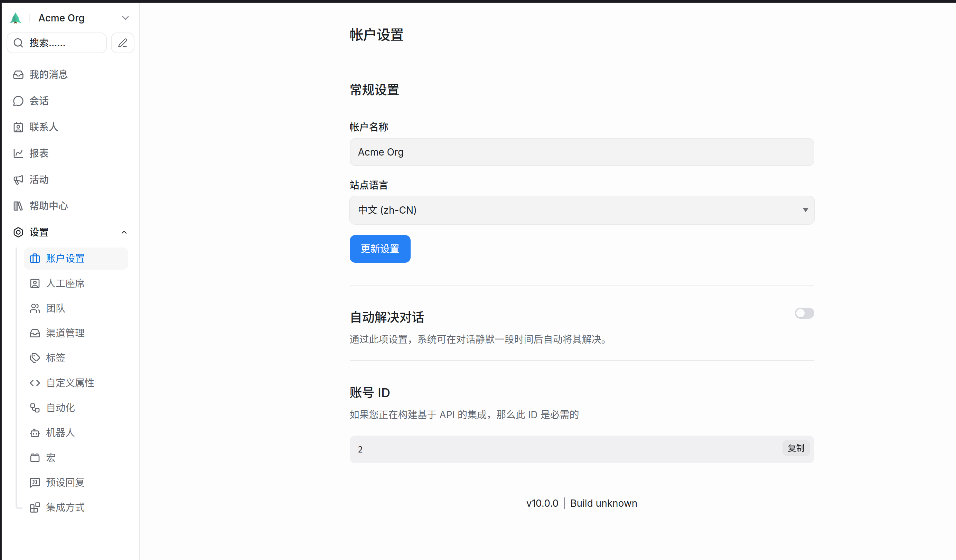Click the 联系人 contacts icon
This screenshot has height=560, width=956.
point(18,127)
